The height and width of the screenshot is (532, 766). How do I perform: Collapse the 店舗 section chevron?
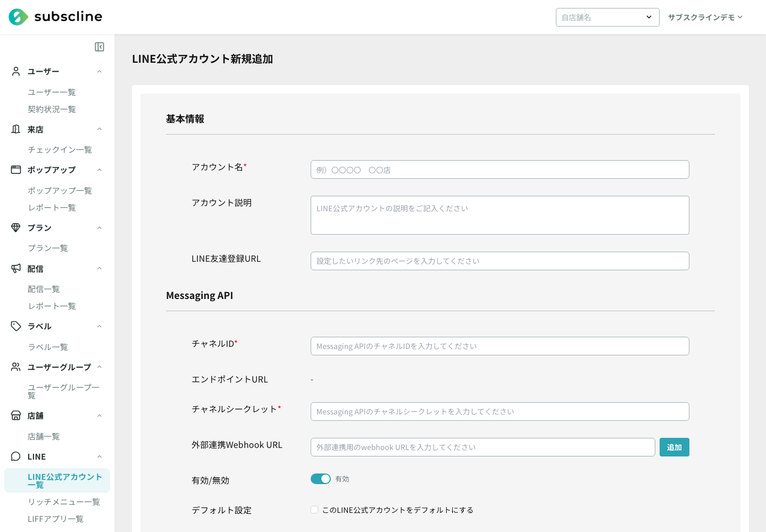99,415
